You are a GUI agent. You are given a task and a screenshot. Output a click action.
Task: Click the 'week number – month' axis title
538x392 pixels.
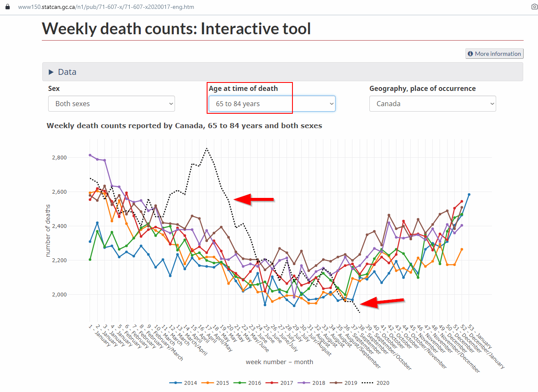pos(279,362)
